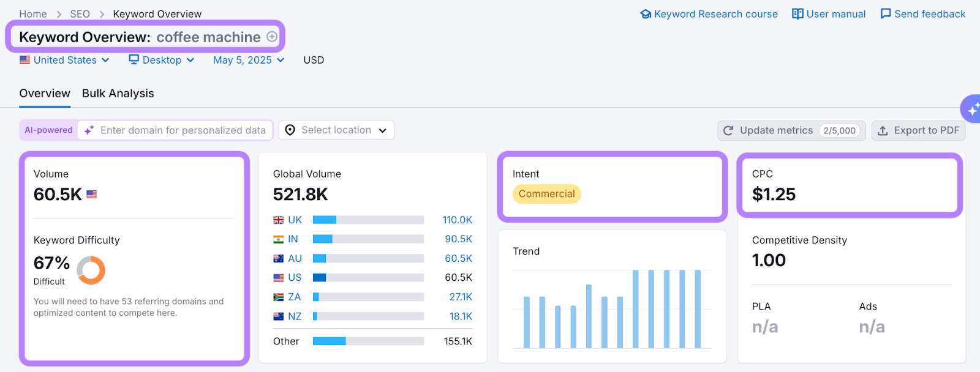Open the May 5, 2025 date dropdown

click(x=249, y=60)
